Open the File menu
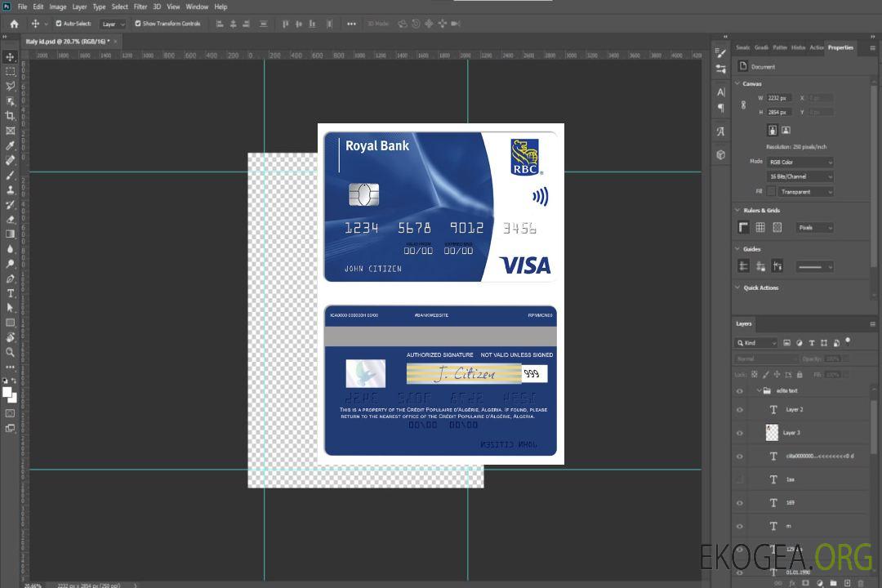 pyautogui.click(x=22, y=7)
